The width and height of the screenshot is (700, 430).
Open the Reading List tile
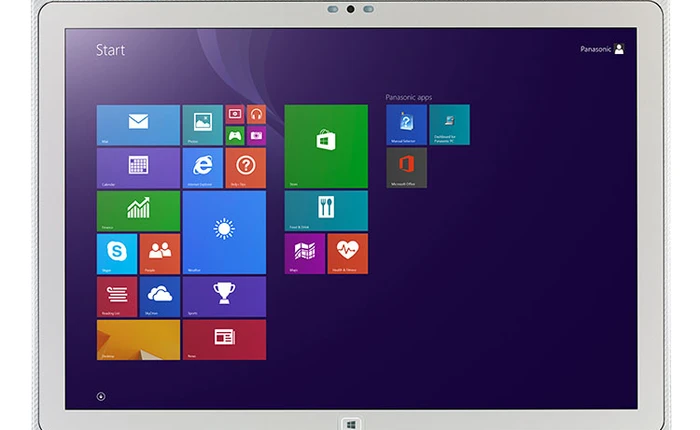point(117,296)
